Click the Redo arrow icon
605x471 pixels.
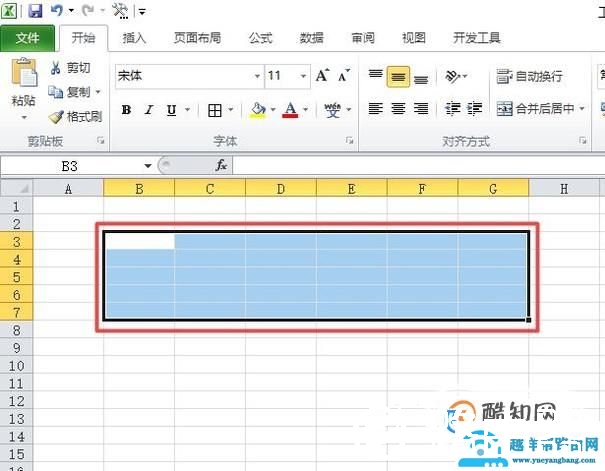tap(88, 10)
